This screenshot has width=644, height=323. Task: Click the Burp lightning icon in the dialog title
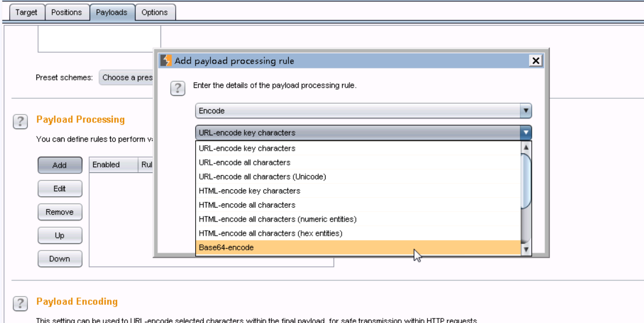[x=166, y=61]
